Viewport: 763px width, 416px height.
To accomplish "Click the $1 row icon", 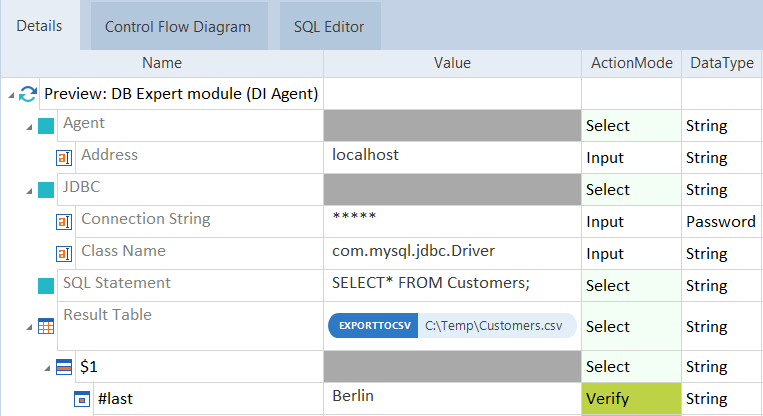I will 64,368.
